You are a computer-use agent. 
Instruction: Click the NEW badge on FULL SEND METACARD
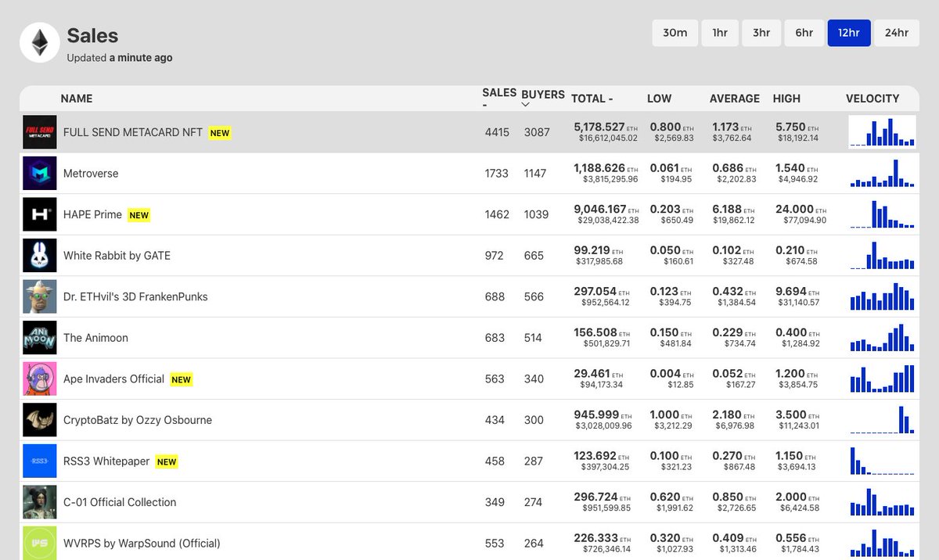tap(220, 133)
